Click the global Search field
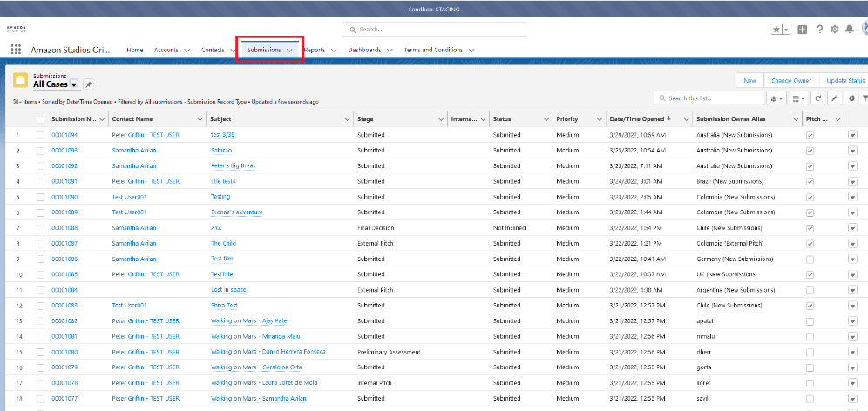Viewport: 868px width, 411px height. pyautogui.click(x=434, y=30)
